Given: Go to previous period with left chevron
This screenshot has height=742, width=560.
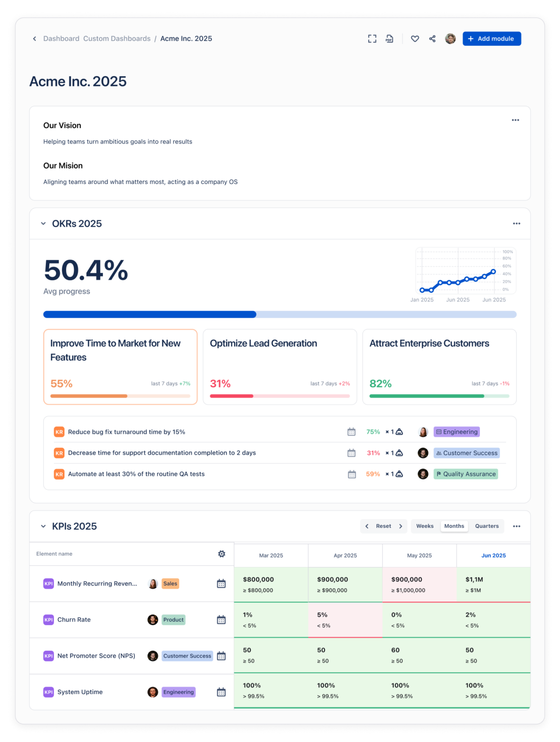Looking at the screenshot, I should (367, 527).
